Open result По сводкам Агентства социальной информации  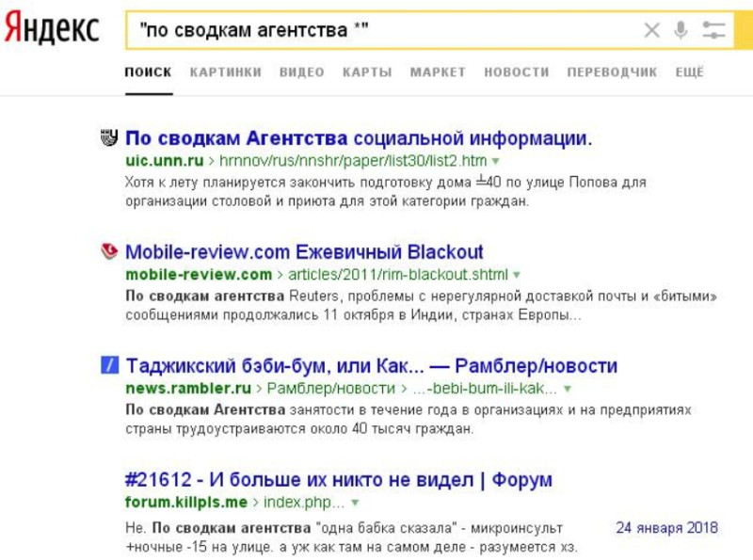(359, 138)
